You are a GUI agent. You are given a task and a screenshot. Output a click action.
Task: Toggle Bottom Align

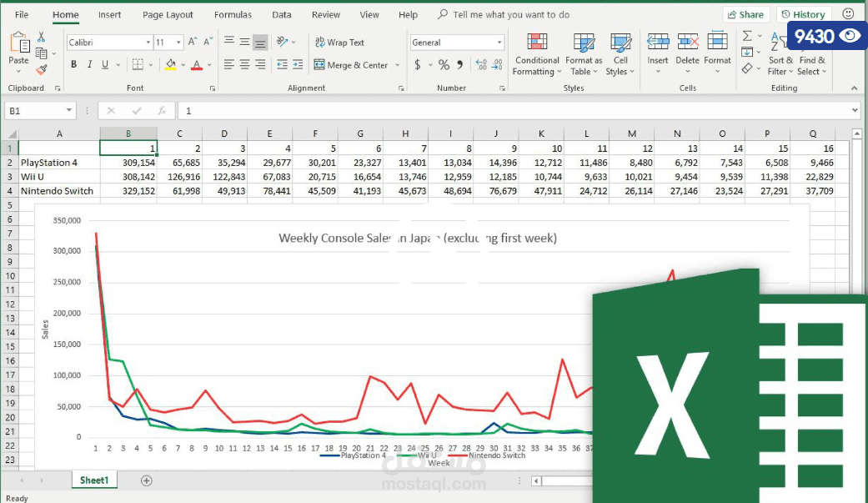coord(260,42)
